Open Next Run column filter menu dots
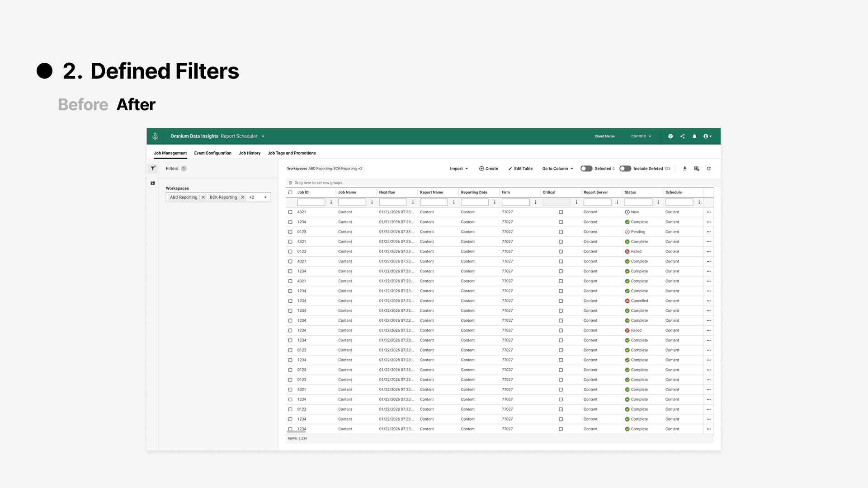868x488 pixels. tap(413, 202)
